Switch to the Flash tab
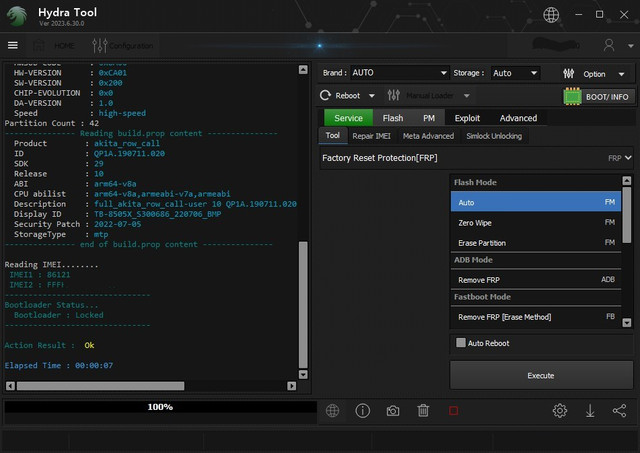Screen dimensions: 640x453 tap(392, 118)
